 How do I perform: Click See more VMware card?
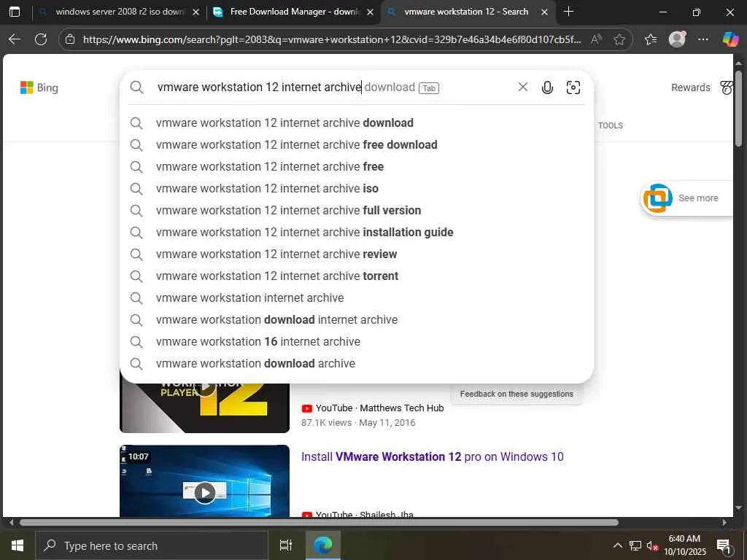click(686, 198)
